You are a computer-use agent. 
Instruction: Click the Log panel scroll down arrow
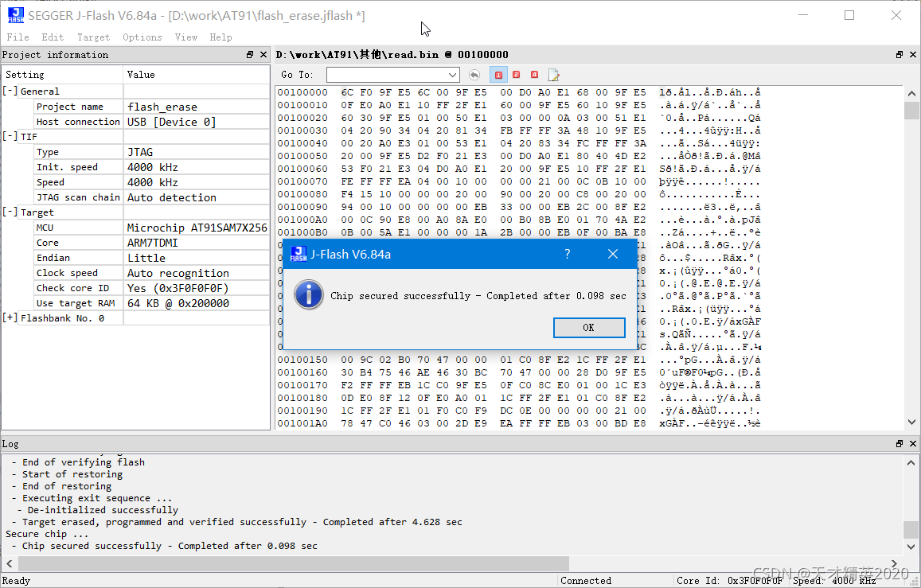[911, 547]
